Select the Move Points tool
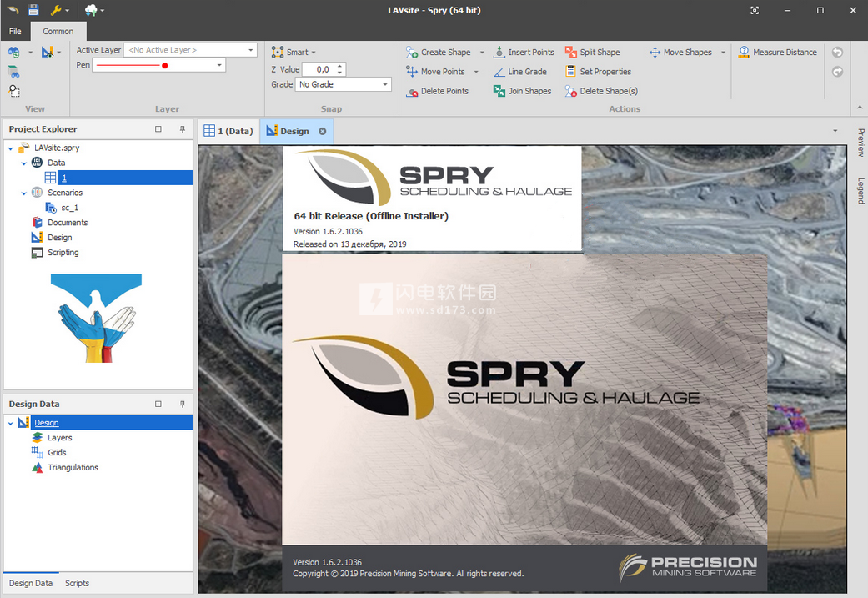 point(435,72)
